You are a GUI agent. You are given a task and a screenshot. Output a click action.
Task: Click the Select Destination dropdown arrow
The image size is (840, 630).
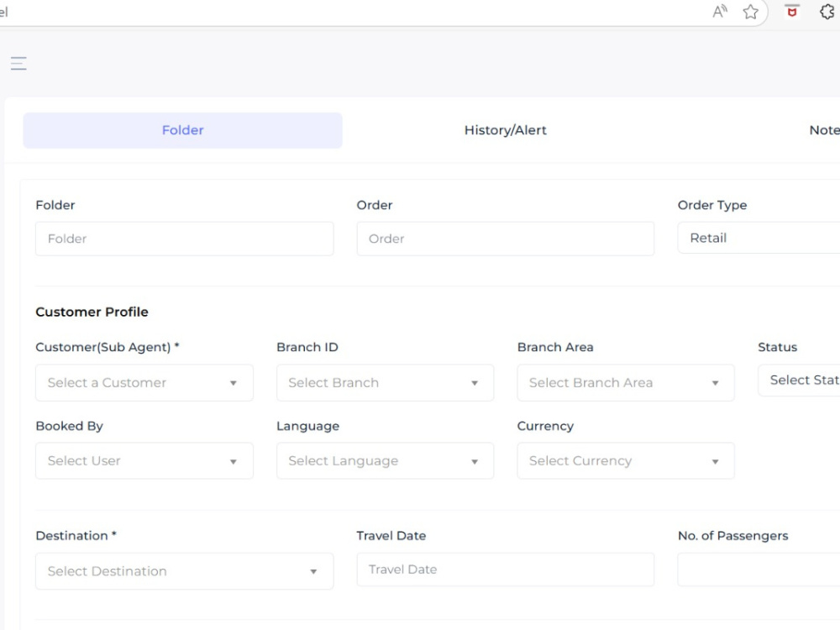tap(313, 571)
